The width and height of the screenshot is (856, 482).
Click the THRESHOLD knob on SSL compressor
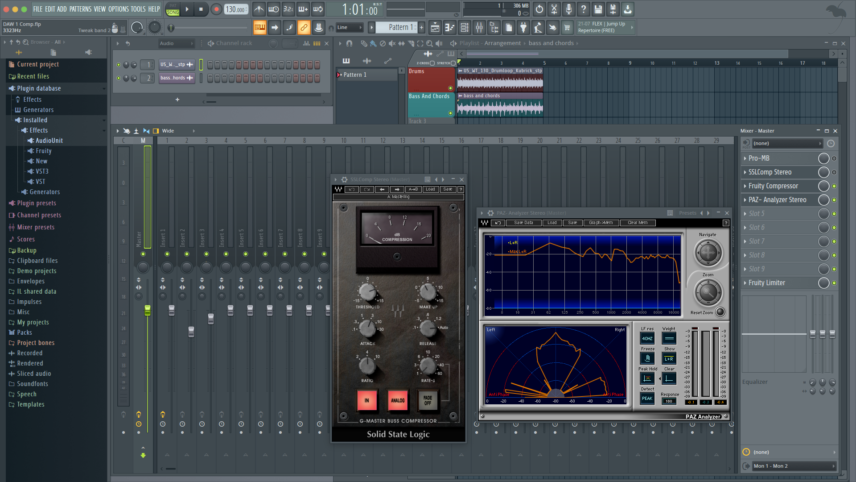tap(367, 292)
